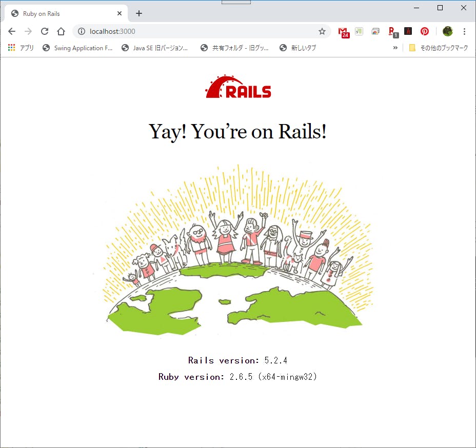
Task: Close the Ruby on Rails tab
Action: 120,13
